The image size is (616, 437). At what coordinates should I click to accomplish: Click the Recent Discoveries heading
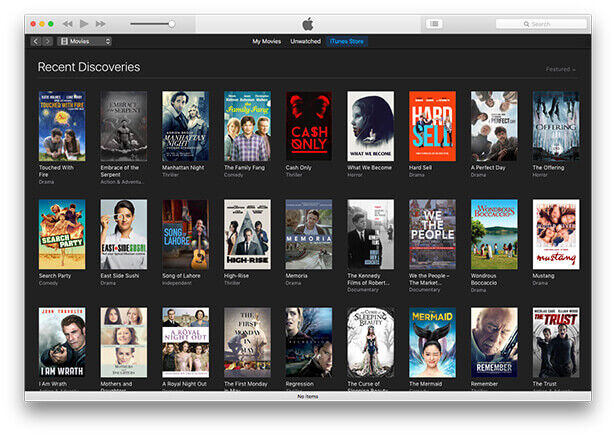point(89,67)
